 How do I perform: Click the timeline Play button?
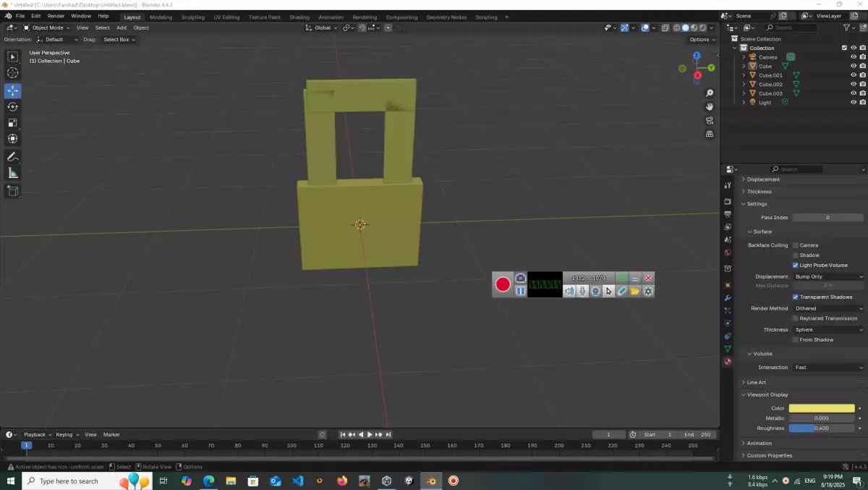click(370, 434)
